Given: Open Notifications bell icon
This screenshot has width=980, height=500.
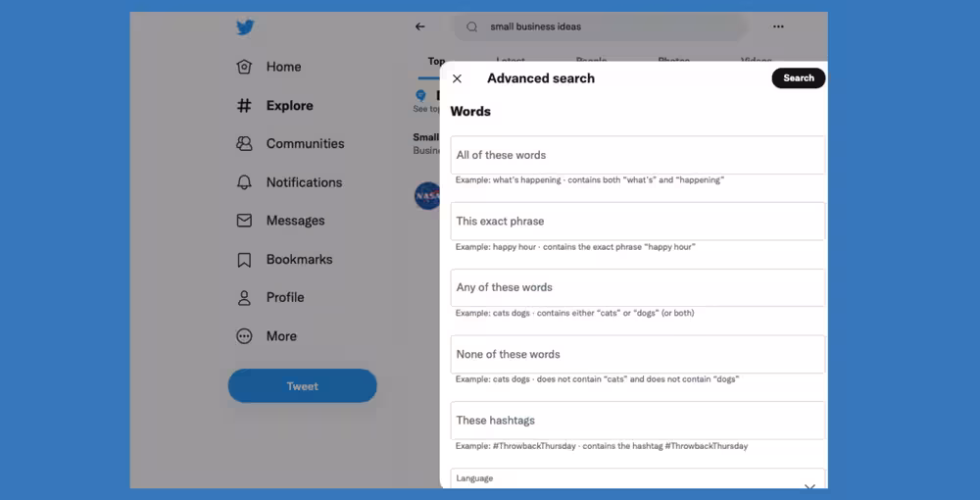Looking at the screenshot, I should (245, 182).
